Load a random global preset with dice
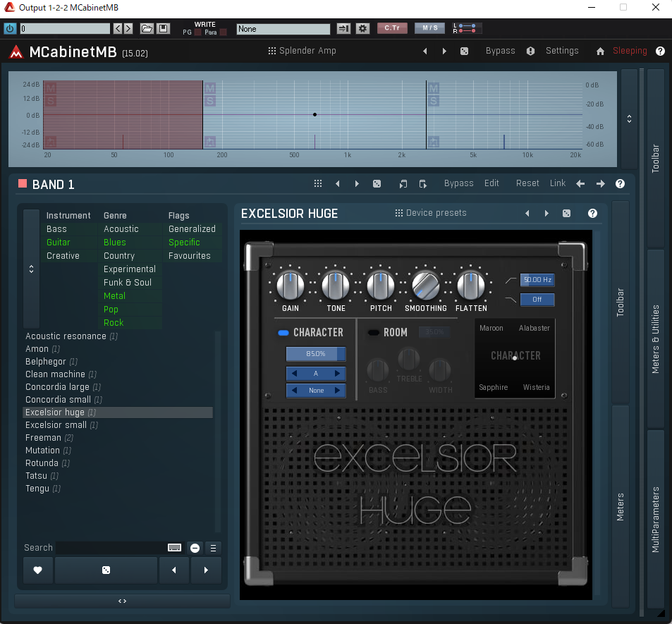The height and width of the screenshot is (624, 672). point(464,51)
